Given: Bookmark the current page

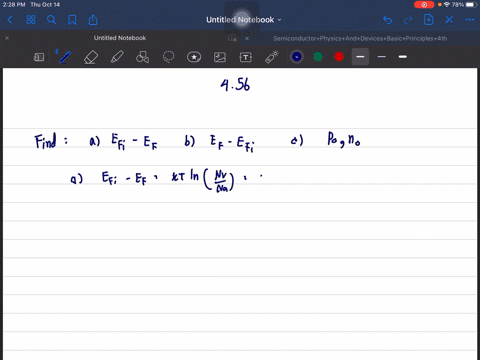Looking at the screenshot, I should point(72,20).
